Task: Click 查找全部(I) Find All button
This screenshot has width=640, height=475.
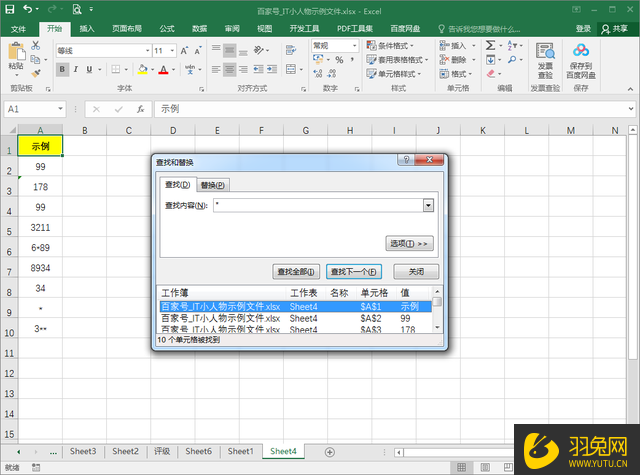Action: (296, 272)
